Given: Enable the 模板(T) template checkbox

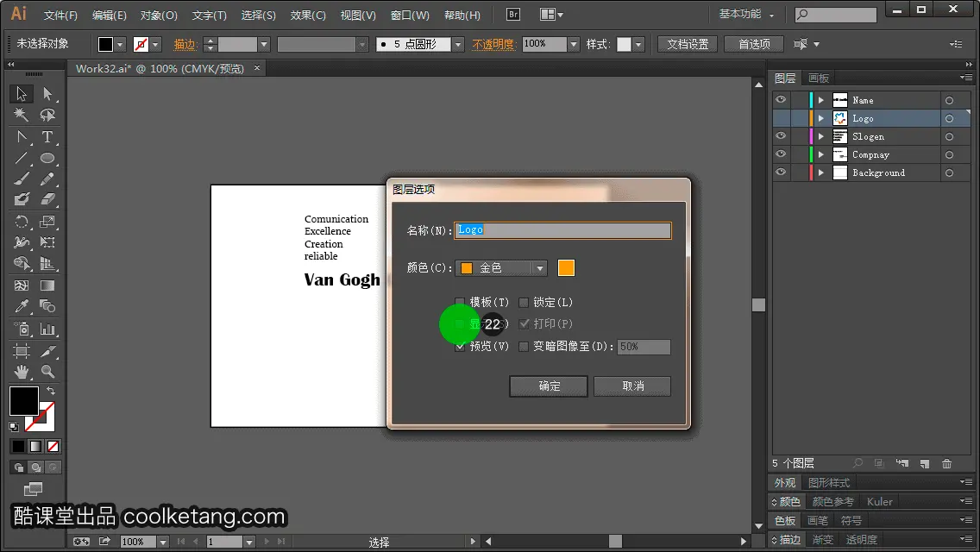Looking at the screenshot, I should tap(460, 303).
